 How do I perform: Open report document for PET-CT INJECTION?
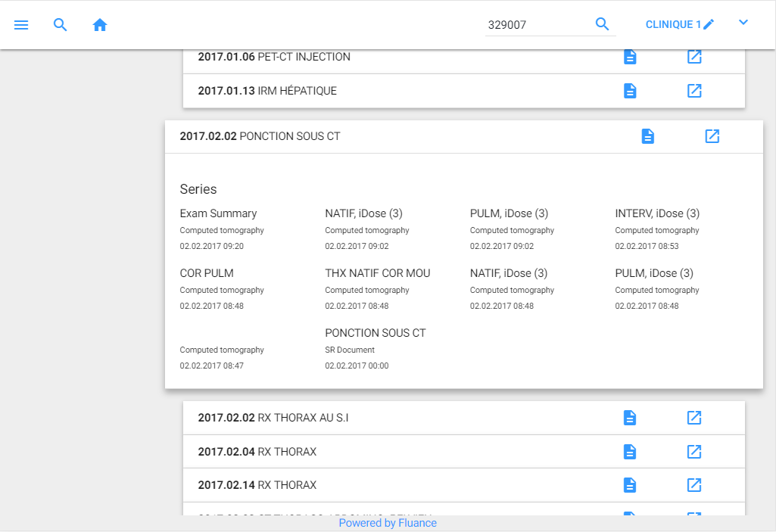629,57
